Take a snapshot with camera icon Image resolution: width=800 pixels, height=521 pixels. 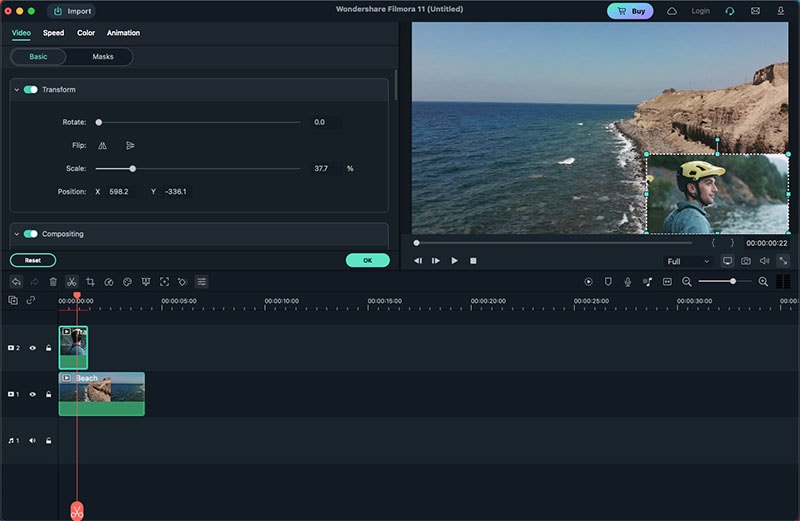746,261
